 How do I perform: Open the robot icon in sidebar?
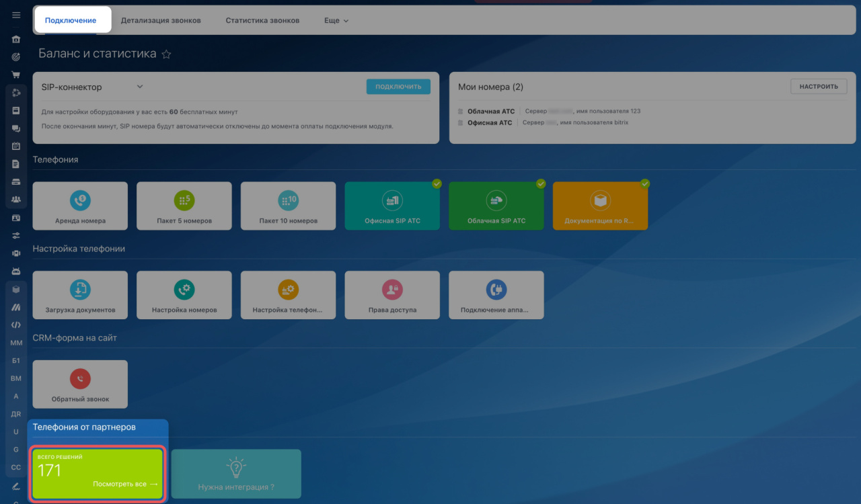(x=16, y=271)
